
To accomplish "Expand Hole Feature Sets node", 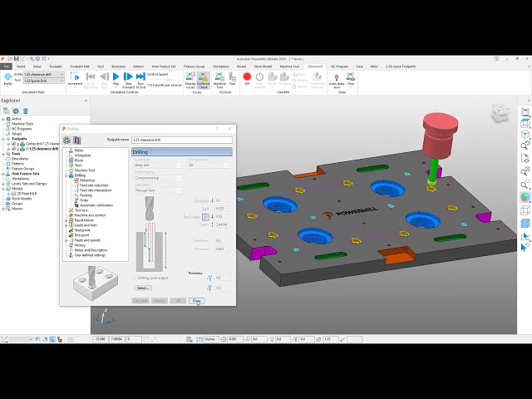I will coord(3,174).
